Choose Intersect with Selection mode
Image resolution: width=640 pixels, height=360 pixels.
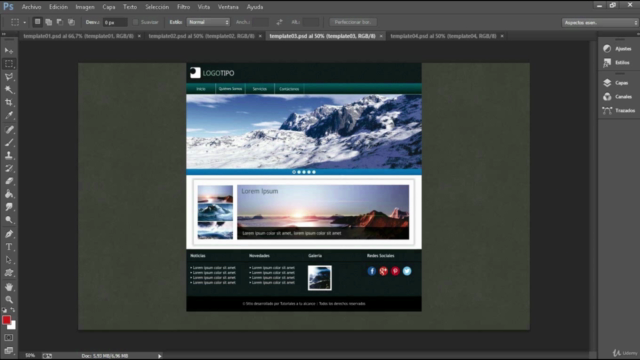71,22
